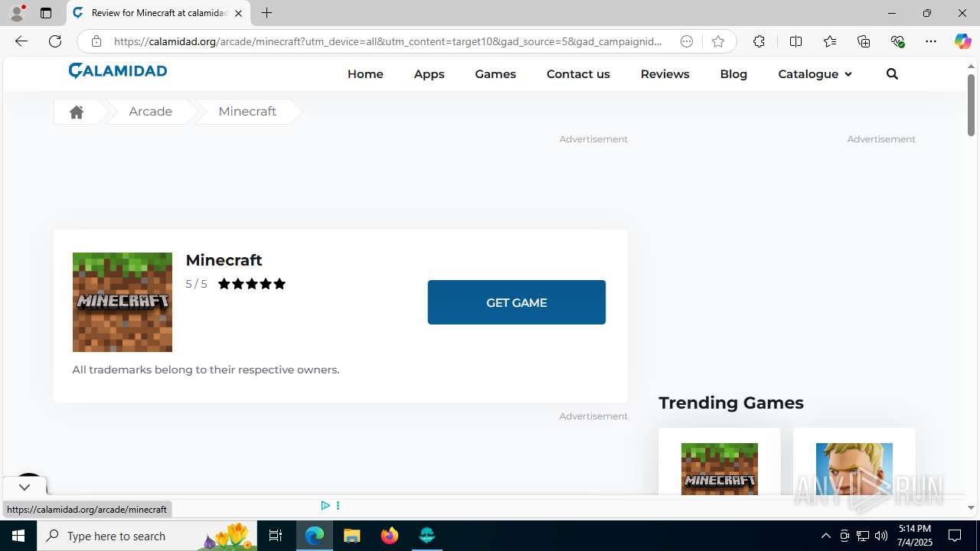
Task: Click the five-star rating display
Action: (252, 284)
